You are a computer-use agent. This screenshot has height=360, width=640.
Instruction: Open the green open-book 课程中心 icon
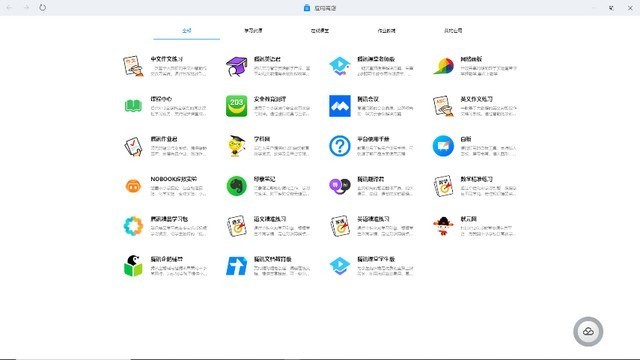click(x=133, y=106)
